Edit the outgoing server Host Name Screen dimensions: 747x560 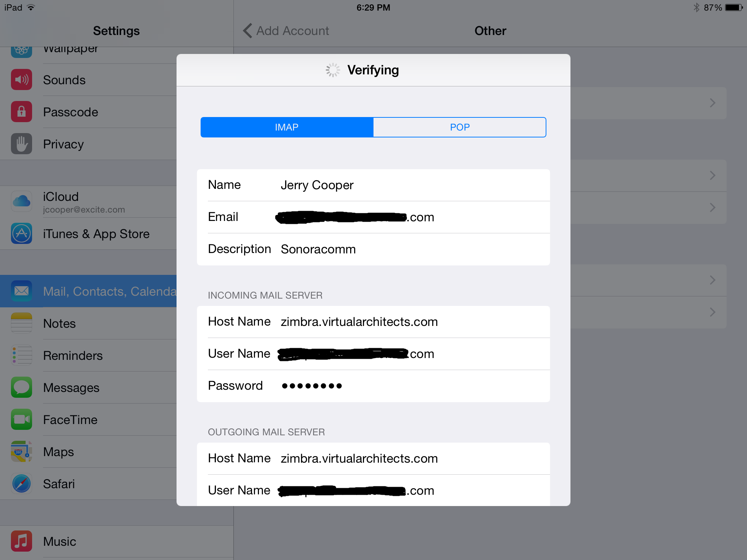pos(373,459)
